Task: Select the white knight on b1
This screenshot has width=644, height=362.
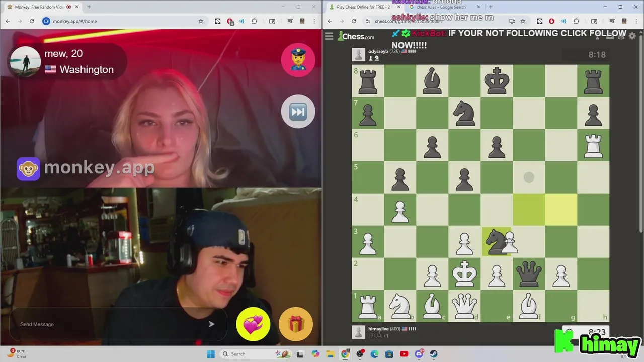Action: click(x=400, y=306)
